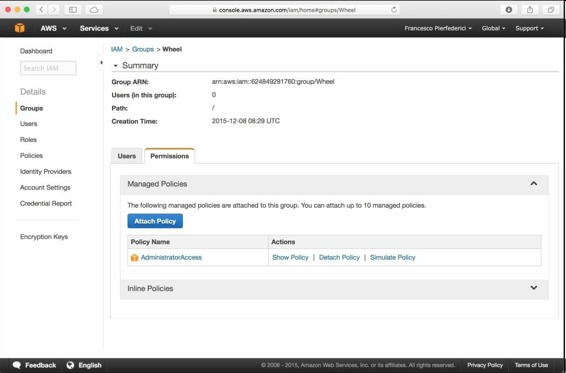This screenshot has height=373, width=566.
Task: Collapse the Managed Policies section
Action: [534, 183]
